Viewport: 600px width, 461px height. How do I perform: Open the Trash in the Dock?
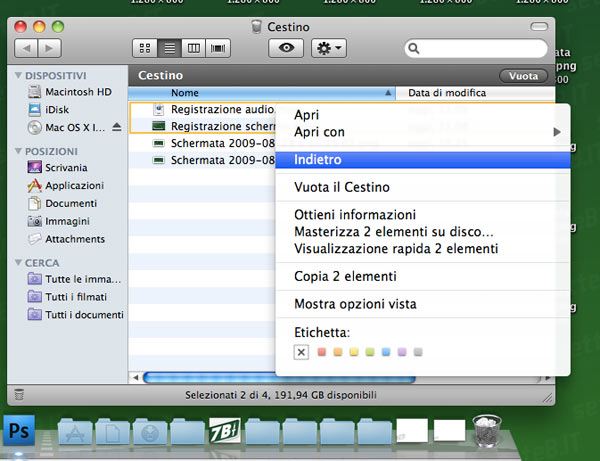[487, 431]
